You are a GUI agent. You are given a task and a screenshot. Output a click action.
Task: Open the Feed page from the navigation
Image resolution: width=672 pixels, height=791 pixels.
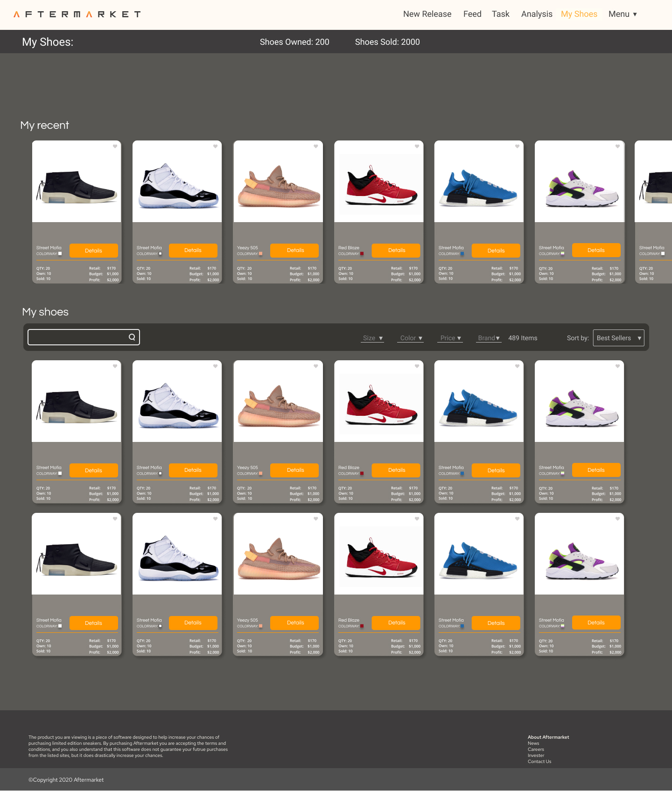[x=472, y=14]
